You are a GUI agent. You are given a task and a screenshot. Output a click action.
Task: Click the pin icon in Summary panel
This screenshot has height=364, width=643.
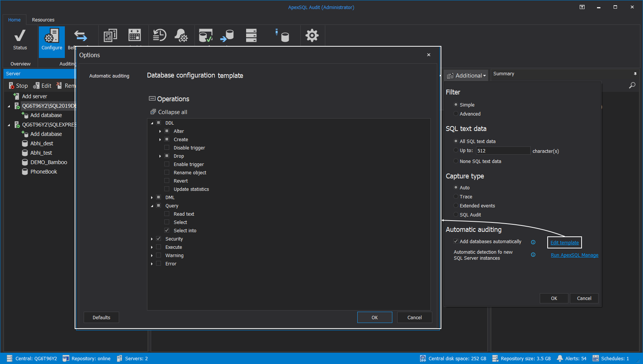point(635,74)
